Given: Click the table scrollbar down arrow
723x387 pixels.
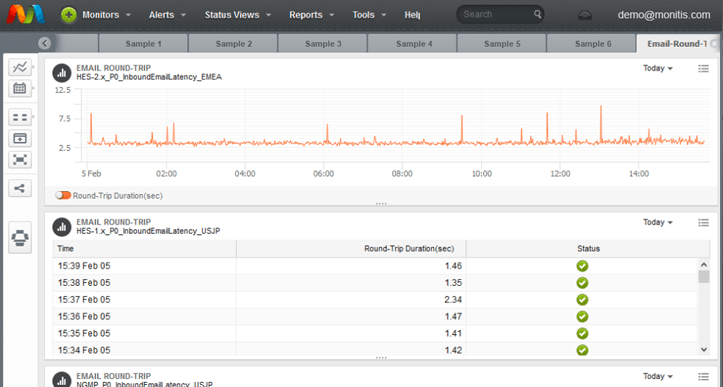Looking at the screenshot, I should 704,350.
